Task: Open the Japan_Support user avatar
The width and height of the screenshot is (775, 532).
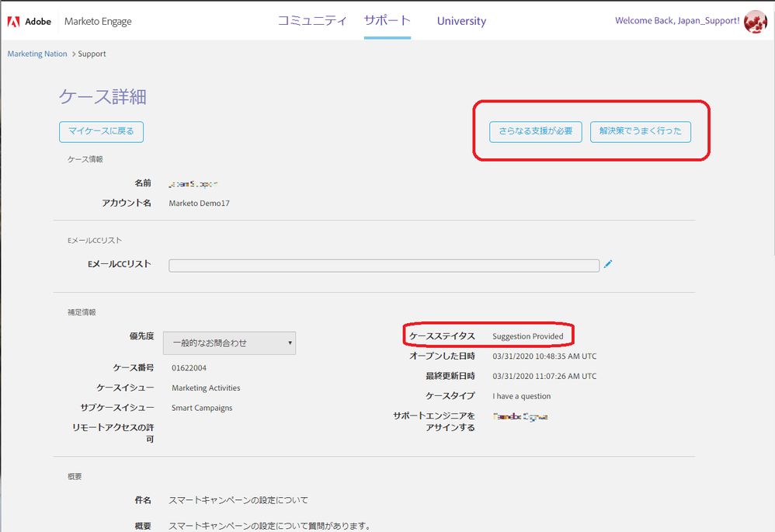Action: 756,21
